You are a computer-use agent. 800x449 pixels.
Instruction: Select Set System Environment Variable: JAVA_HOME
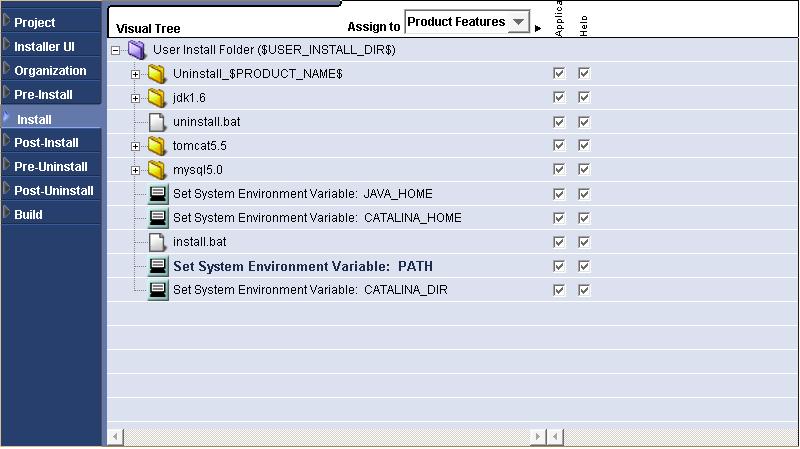coord(303,194)
